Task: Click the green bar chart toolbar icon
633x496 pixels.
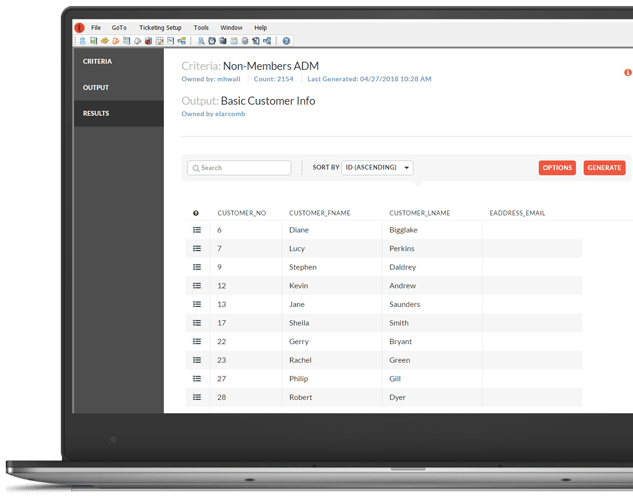Action: pos(94,41)
